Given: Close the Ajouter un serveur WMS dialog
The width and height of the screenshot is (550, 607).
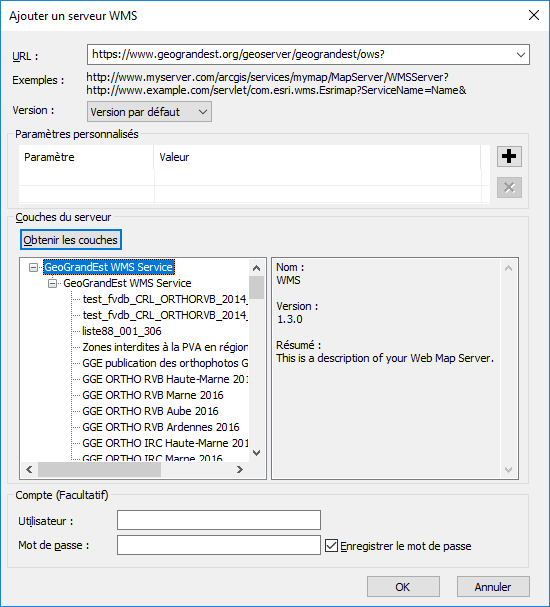Looking at the screenshot, I should (x=534, y=15).
